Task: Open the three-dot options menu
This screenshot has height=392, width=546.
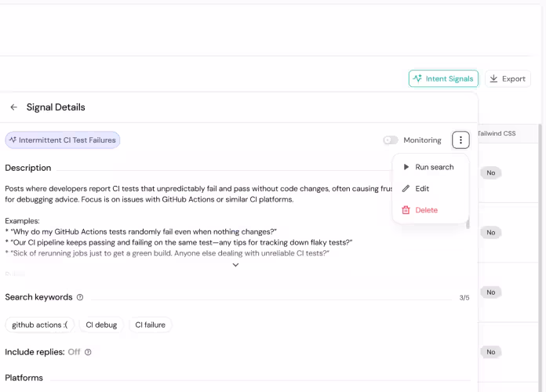Action: click(460, 140)
